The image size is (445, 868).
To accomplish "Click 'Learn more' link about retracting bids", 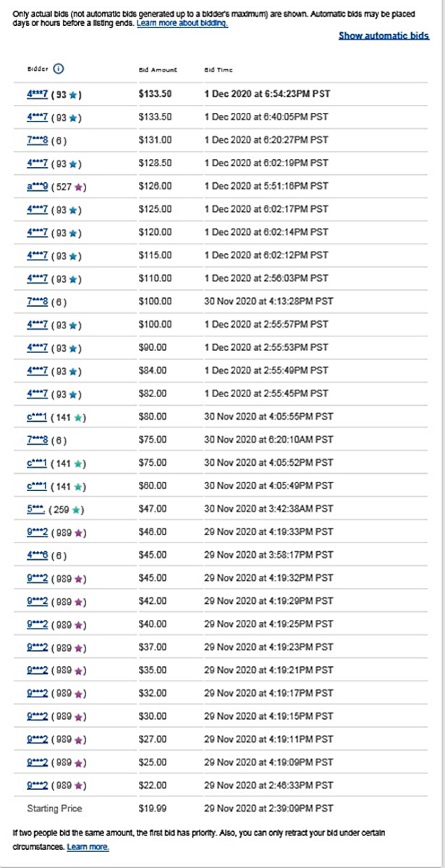I will tap(88, 847).
